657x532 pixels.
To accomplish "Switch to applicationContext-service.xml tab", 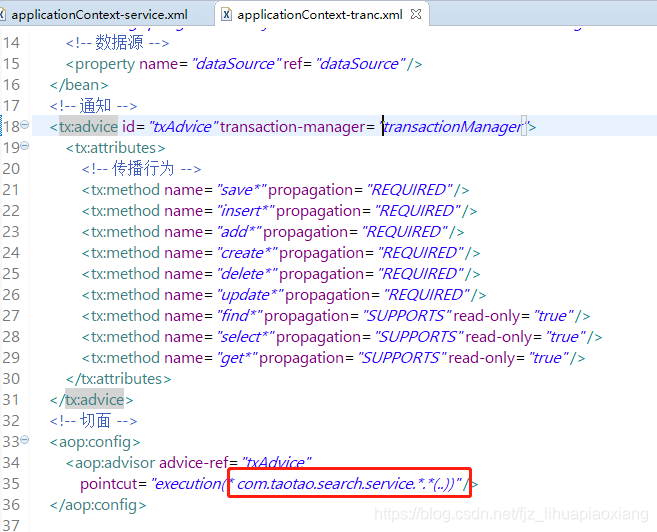I will click(x=99, y=15).
